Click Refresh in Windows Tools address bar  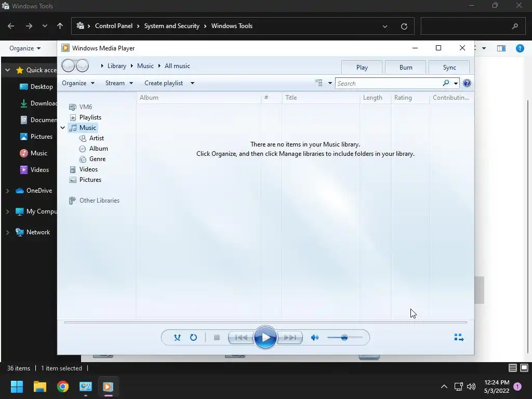(404, 26)
